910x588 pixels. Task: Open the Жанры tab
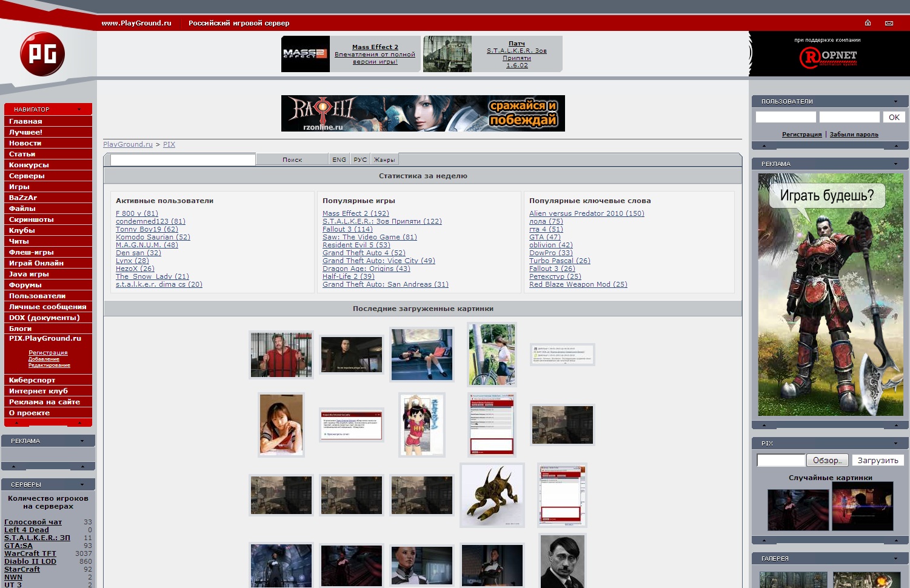click(384, 159)
